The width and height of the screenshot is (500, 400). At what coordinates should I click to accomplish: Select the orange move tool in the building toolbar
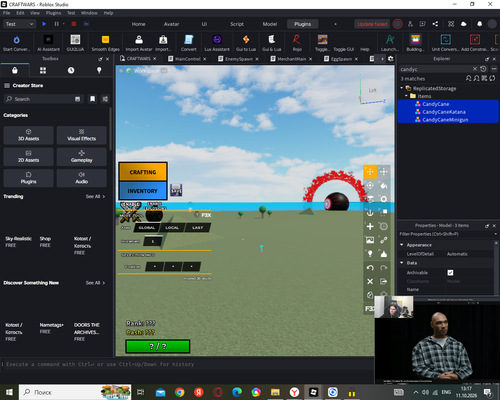[370, 172]
